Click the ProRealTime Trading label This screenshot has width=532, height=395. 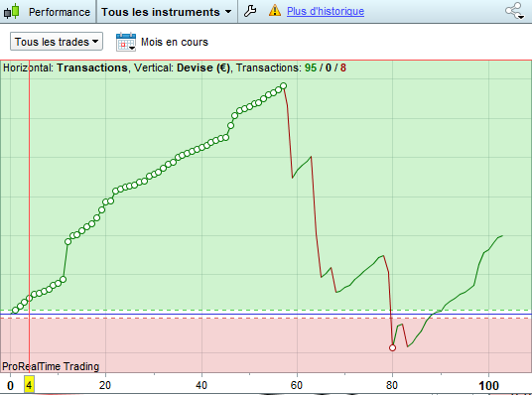[51, 366]
